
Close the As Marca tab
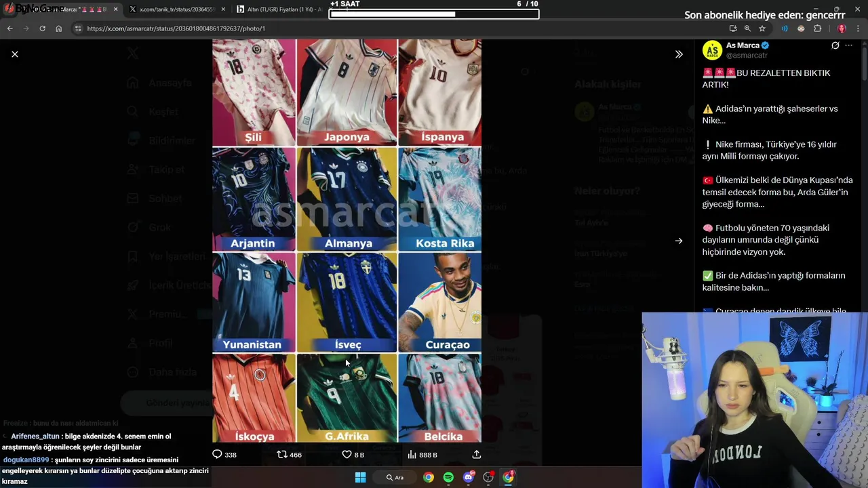(115, 9)
